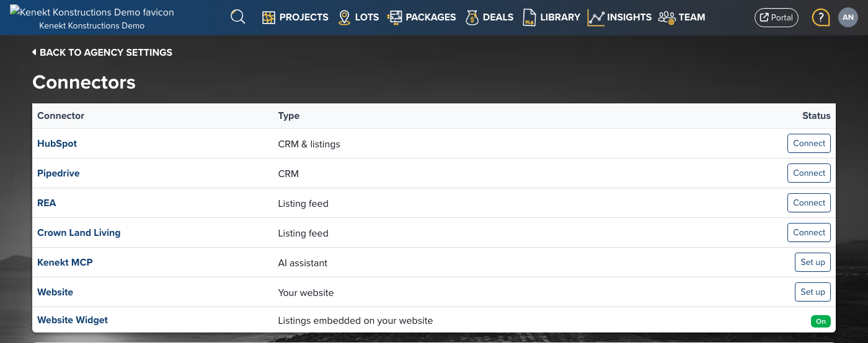Open the Website connector link

coord(55,292)
